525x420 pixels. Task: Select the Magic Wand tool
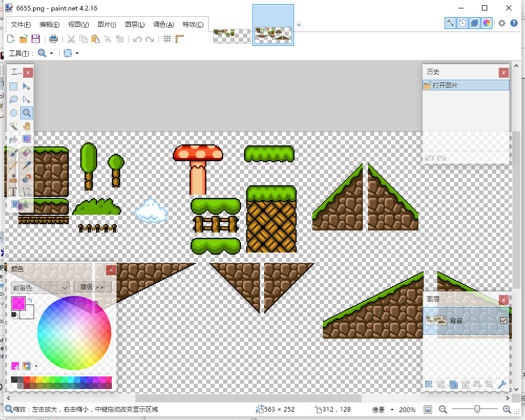pyautogui.click(x=14, y=126)
